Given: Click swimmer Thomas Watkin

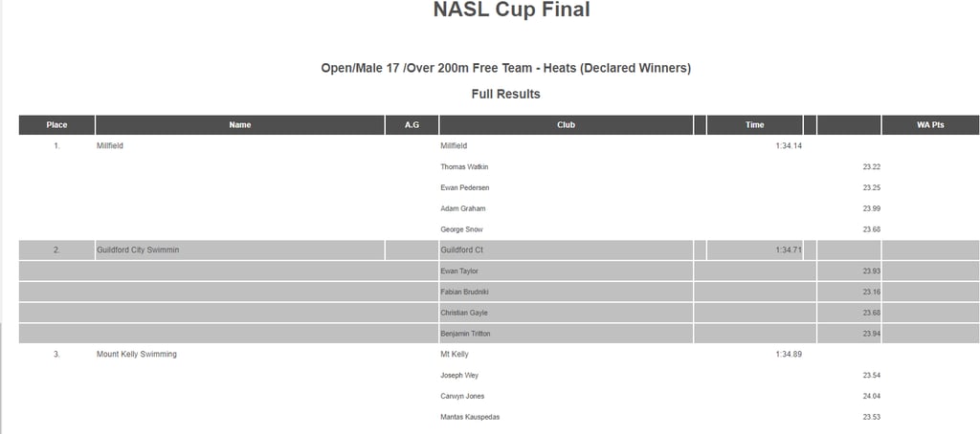Looking at the screenshot, I should pos(464,167).
